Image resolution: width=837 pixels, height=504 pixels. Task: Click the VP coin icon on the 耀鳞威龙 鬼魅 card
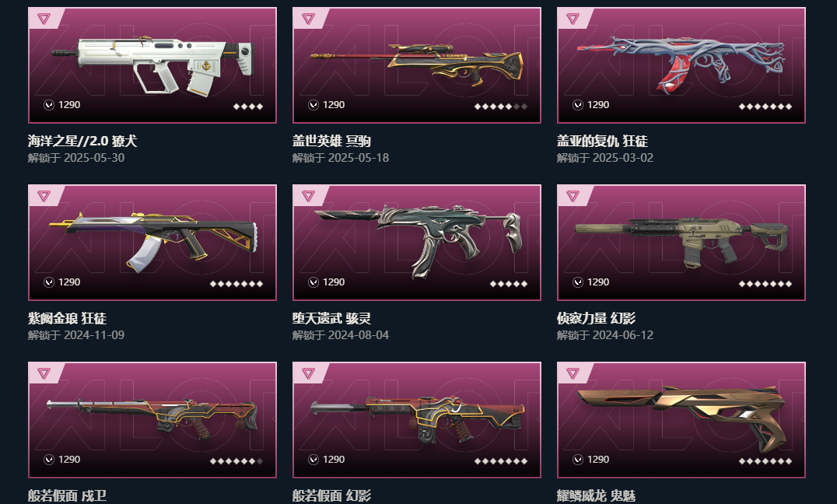[577, 460]
